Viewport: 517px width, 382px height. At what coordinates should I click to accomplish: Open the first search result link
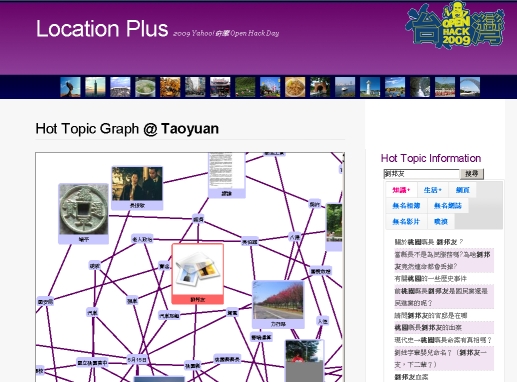pyautogui.click(x=429, y=242)
